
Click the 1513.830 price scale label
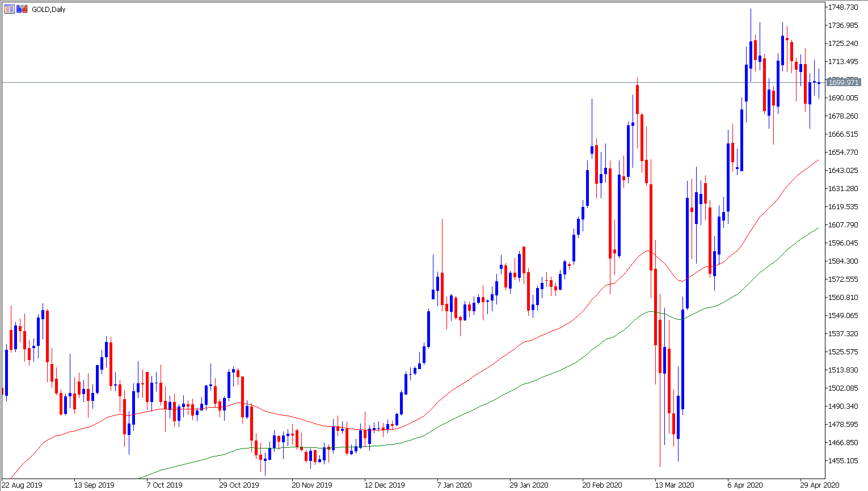point(843,370)
